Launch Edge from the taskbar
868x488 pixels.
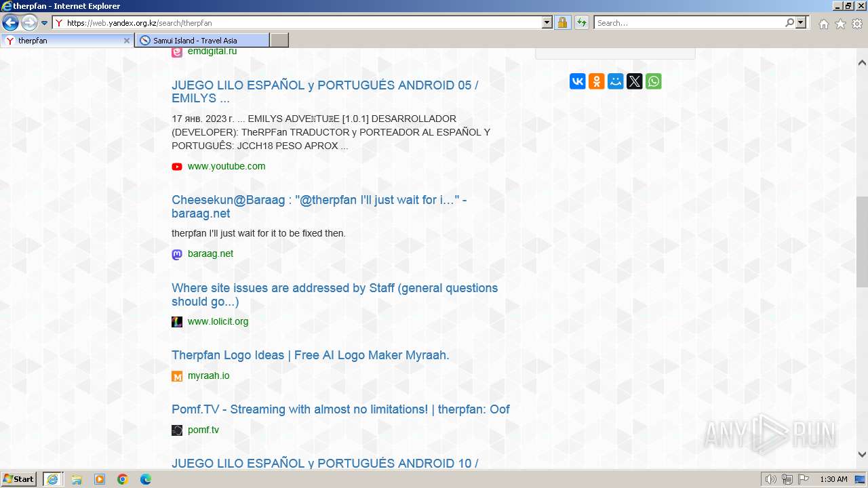coord(146,479)
